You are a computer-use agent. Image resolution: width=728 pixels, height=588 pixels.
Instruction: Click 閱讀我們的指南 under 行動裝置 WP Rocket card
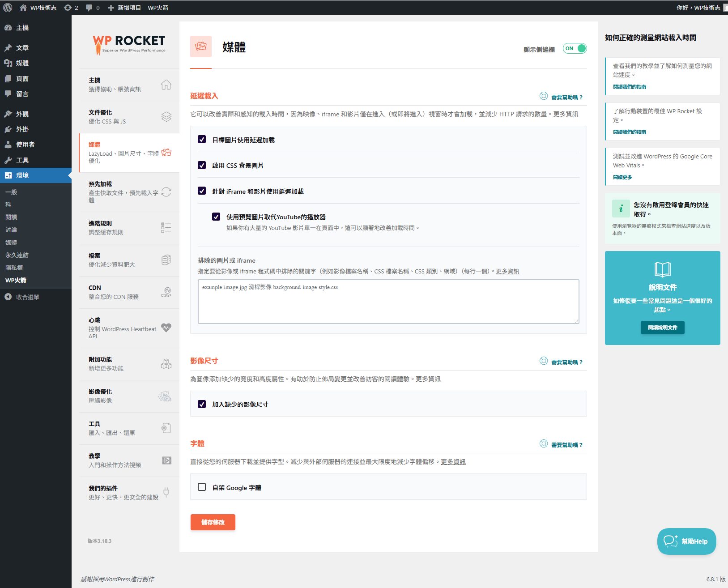630,132
